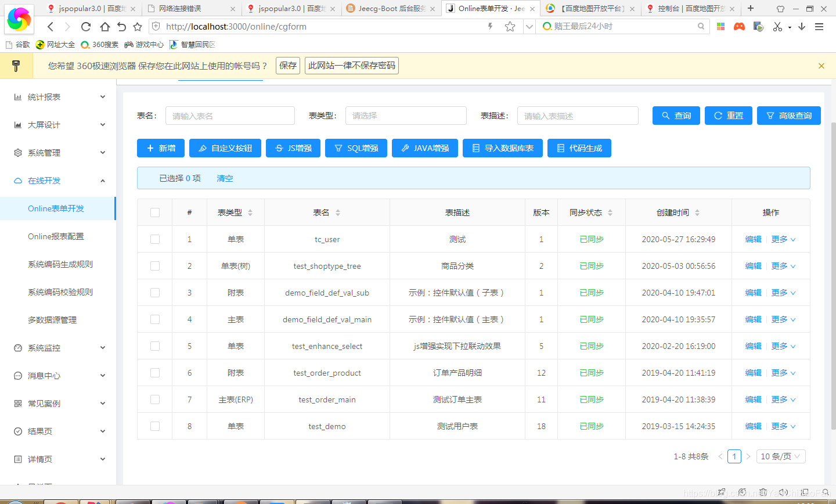
Task: Toggle the select-all checkbox in the table header
Action: click(x=154, y=212)
